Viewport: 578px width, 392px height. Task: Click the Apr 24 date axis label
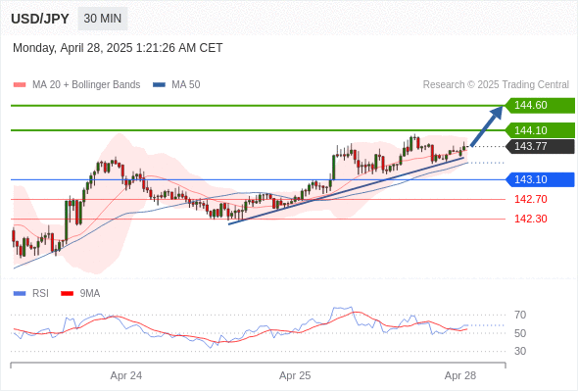[x=126, y=375]
